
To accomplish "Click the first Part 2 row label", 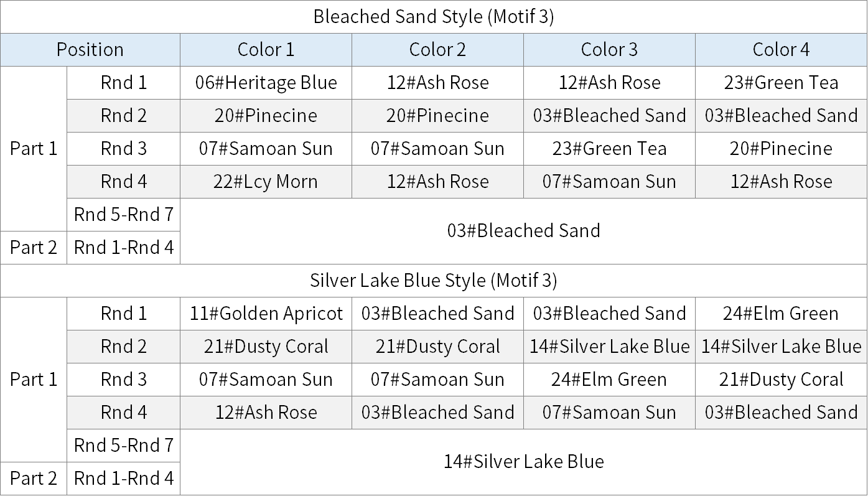I will [x=34, y=248].
